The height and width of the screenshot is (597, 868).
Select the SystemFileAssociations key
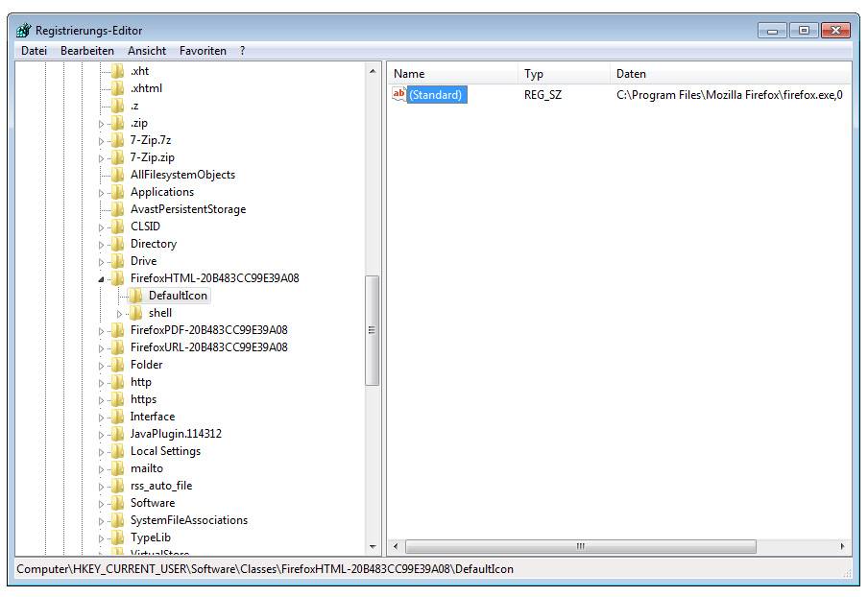pos(188,520)
